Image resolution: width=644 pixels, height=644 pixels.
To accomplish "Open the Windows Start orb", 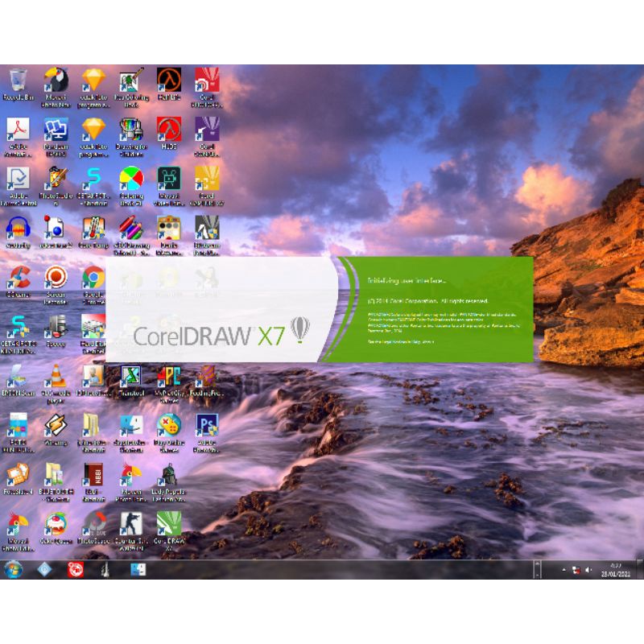I will [x=13, y=570].
